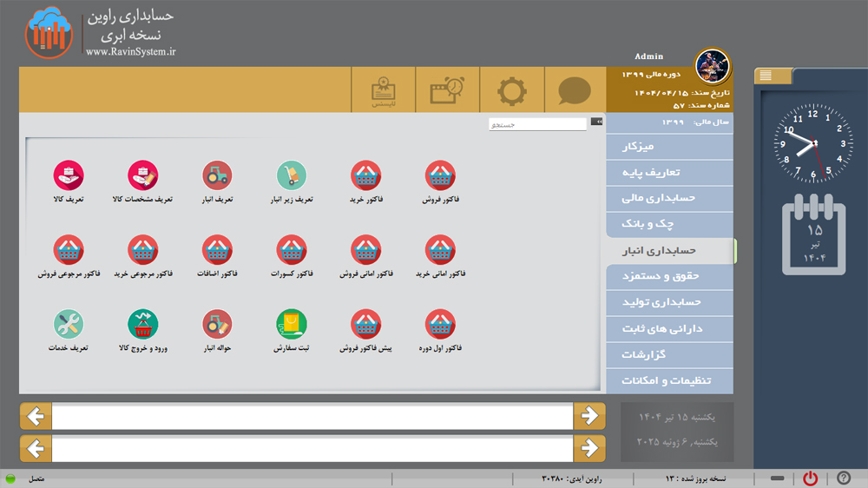Click the help question mark icon
This screenshot has height=488, width=868.
coord(843,478)
